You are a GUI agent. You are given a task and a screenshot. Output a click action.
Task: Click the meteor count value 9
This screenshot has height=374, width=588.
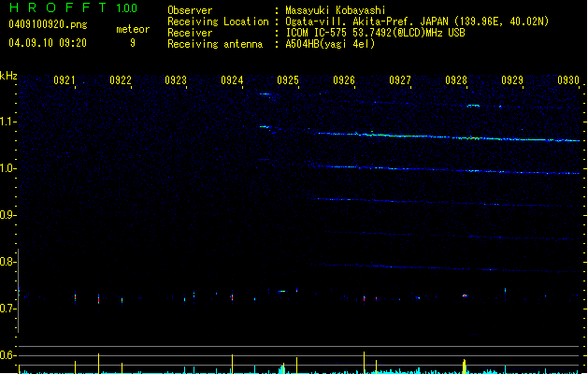click(x=133, y=43)
